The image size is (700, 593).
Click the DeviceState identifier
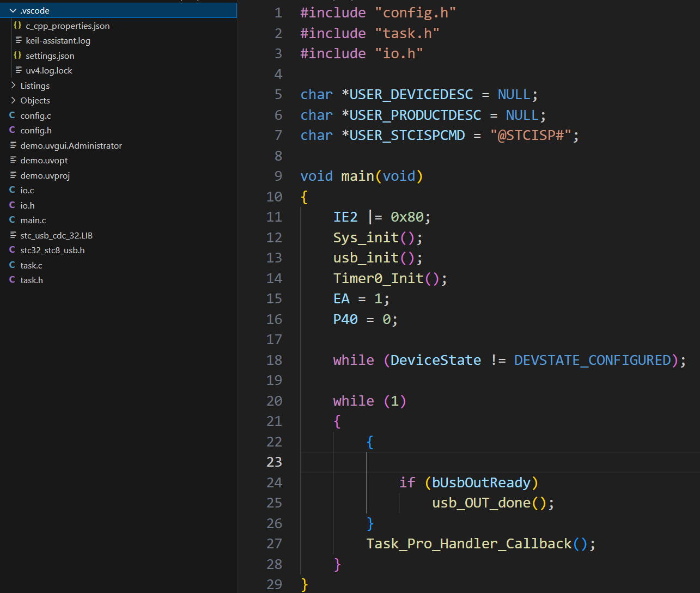point(436,360)
